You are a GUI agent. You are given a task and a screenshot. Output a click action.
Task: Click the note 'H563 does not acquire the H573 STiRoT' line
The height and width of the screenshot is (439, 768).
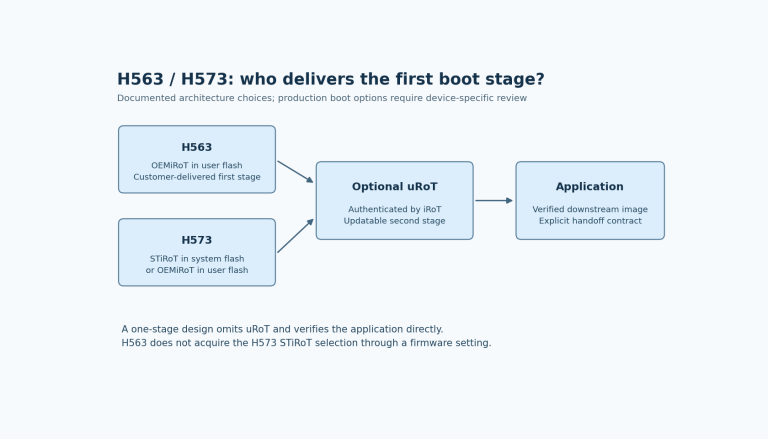point(306,343)
